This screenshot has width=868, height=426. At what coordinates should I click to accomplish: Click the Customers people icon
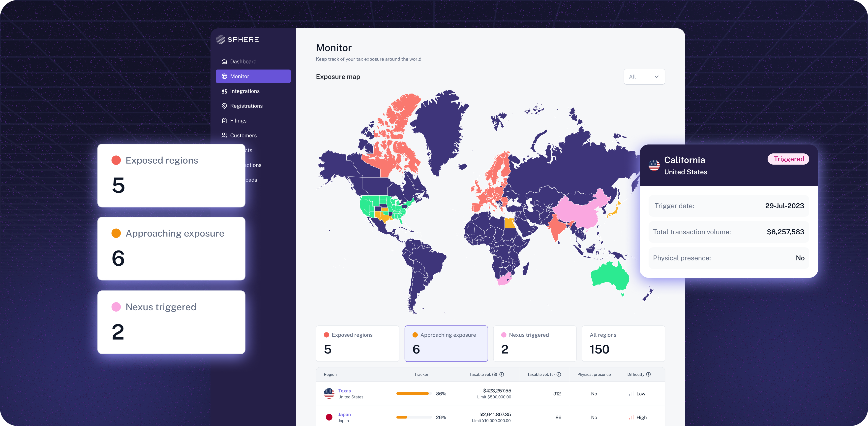[224, 136]
